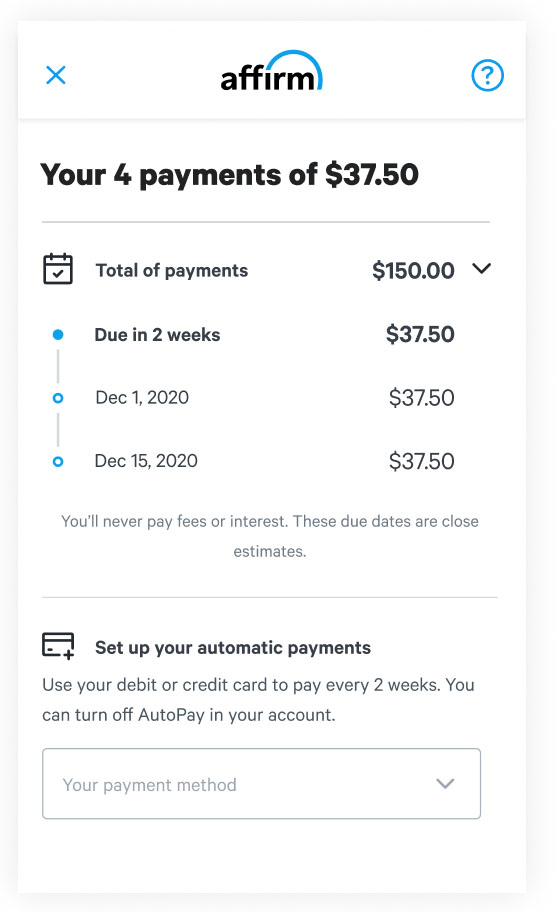Click the calendar checkmark icon

(x=58, y=269)
